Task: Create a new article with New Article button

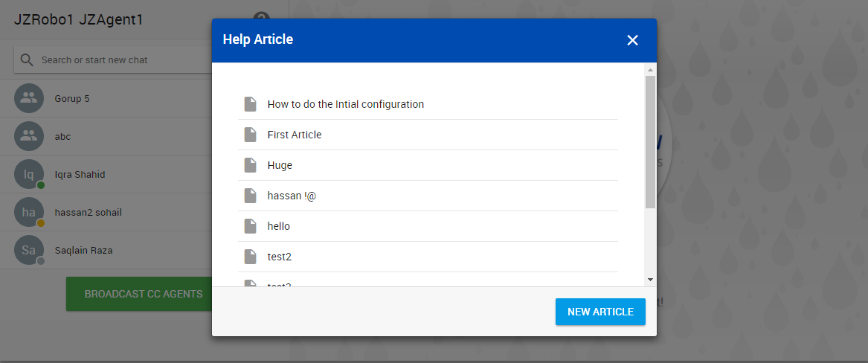Action: (x=600, y=312)
